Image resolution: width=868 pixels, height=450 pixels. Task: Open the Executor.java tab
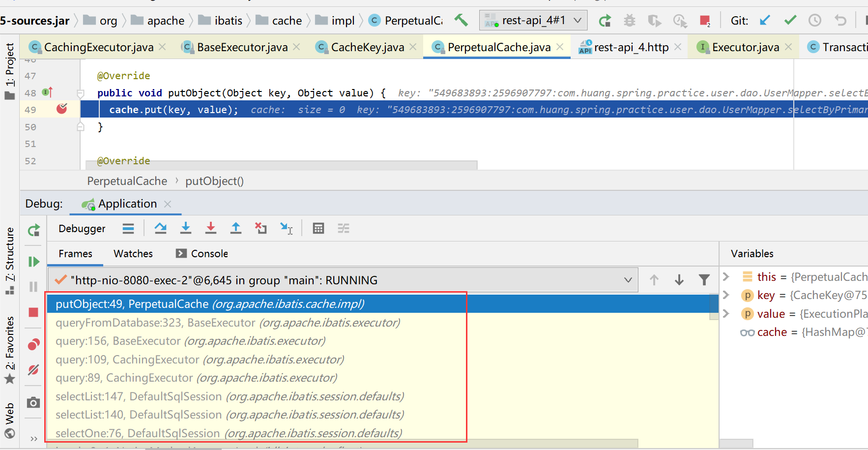coord(745,47)
